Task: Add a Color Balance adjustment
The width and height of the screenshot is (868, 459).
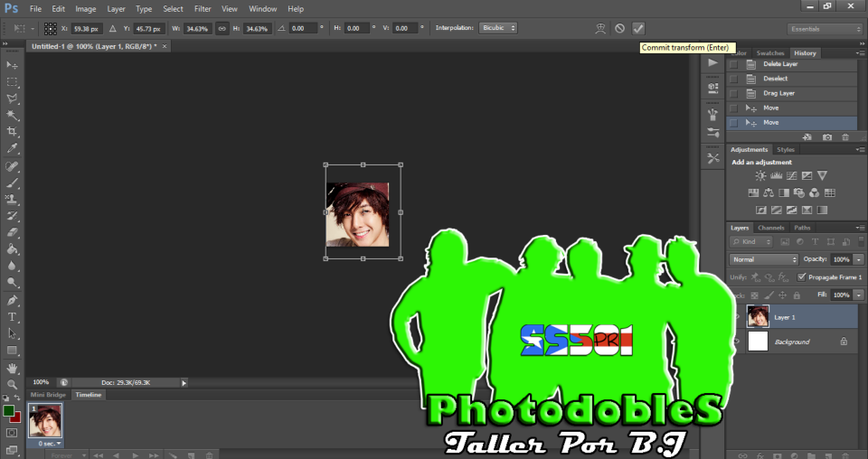Action: [769, 193]
